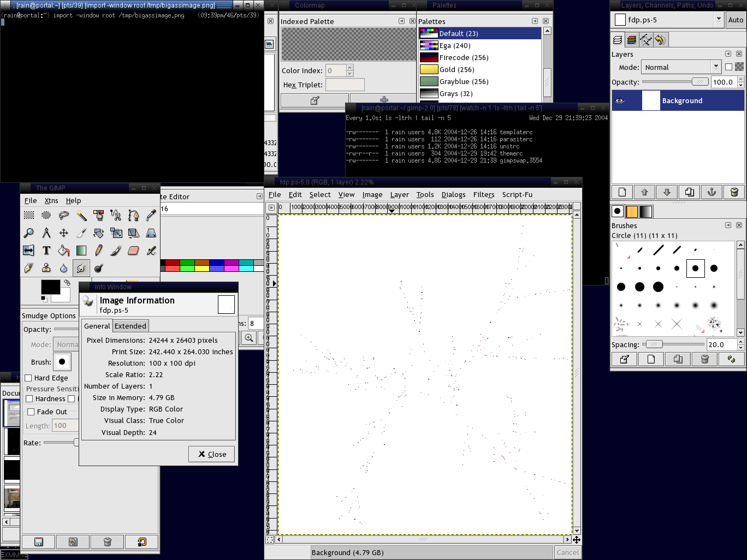Select the Select By Color tool
Screen dimensions: 747x560
[99, 216]
